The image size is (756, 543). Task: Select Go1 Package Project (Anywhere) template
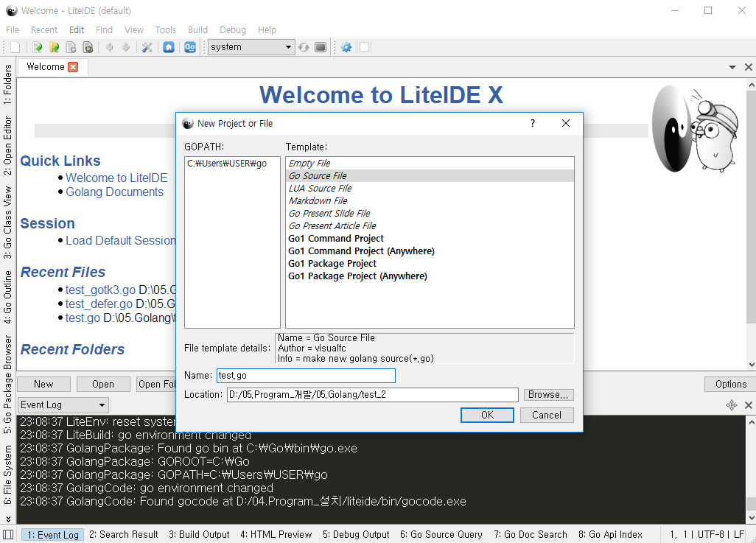pyautogui.click(x=429, y=276)
